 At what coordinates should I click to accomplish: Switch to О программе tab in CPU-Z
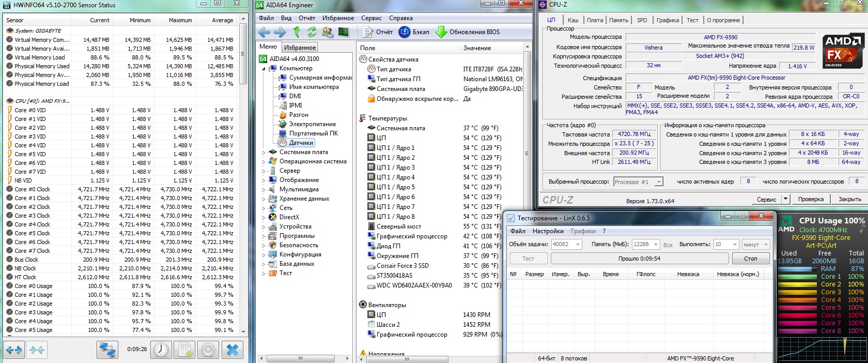click(723, 20)
